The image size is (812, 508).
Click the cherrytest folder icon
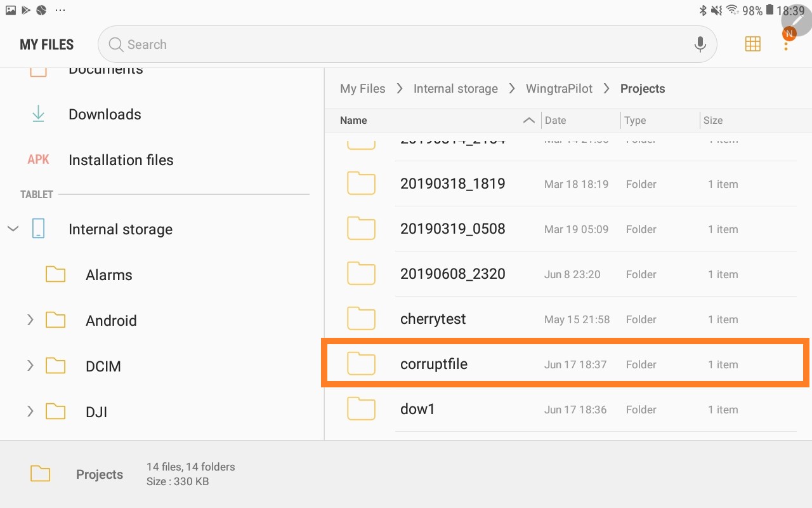[361, 319]
